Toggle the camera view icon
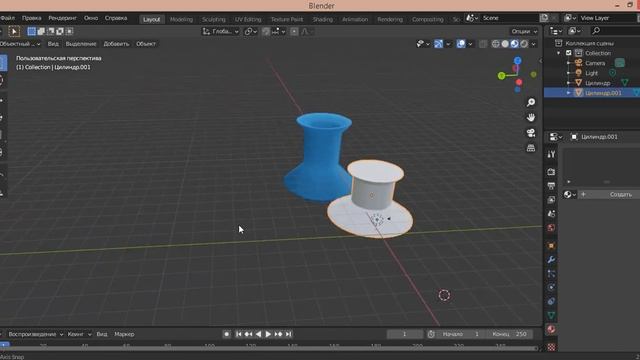The image size is (640, 360). tap(531, 133)
